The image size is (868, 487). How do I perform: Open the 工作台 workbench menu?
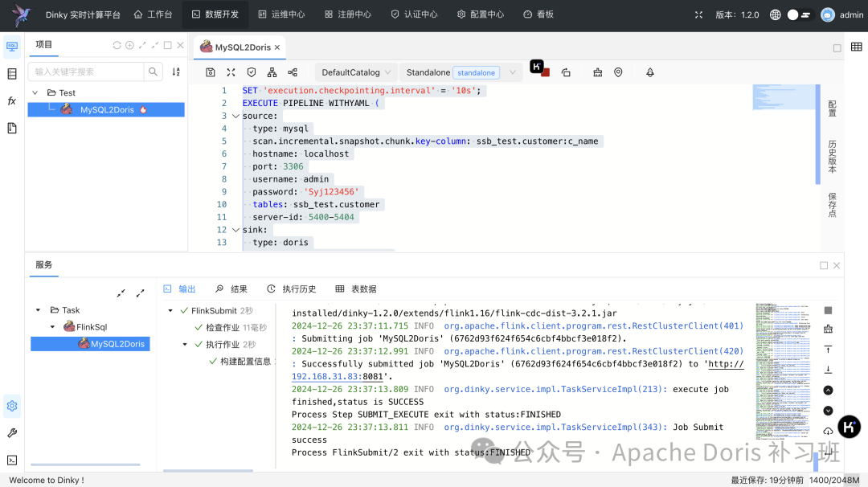[x=153, y=14]
